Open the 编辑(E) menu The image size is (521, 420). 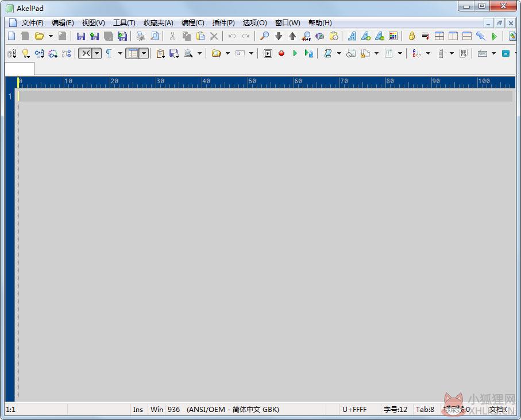click(x=63, y=22)
